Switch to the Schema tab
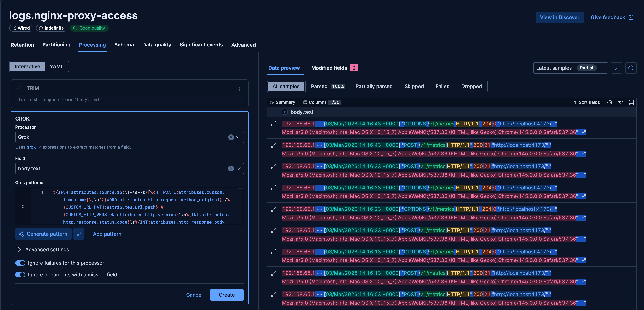 (x=124, y=45)
